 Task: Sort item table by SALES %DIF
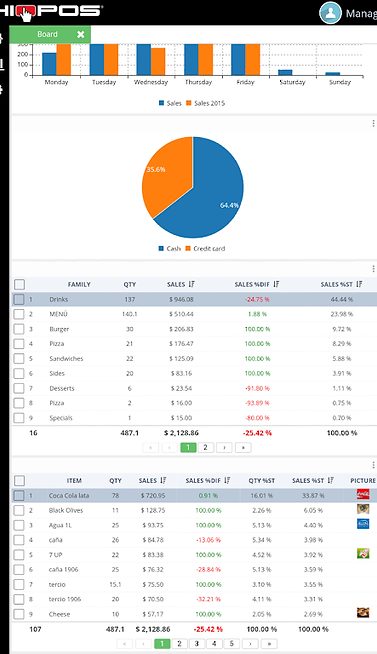tap(227, 480)
